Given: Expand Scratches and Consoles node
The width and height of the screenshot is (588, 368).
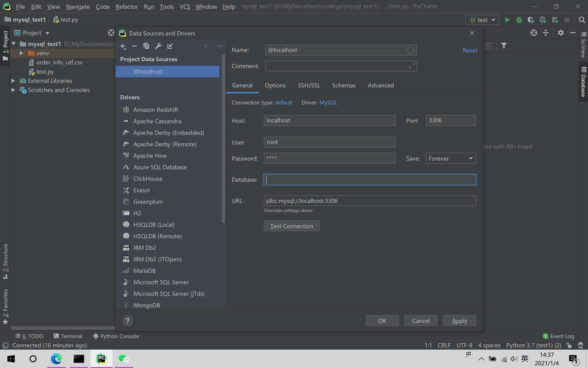Looking at the screenshot, I should (13, 90).
